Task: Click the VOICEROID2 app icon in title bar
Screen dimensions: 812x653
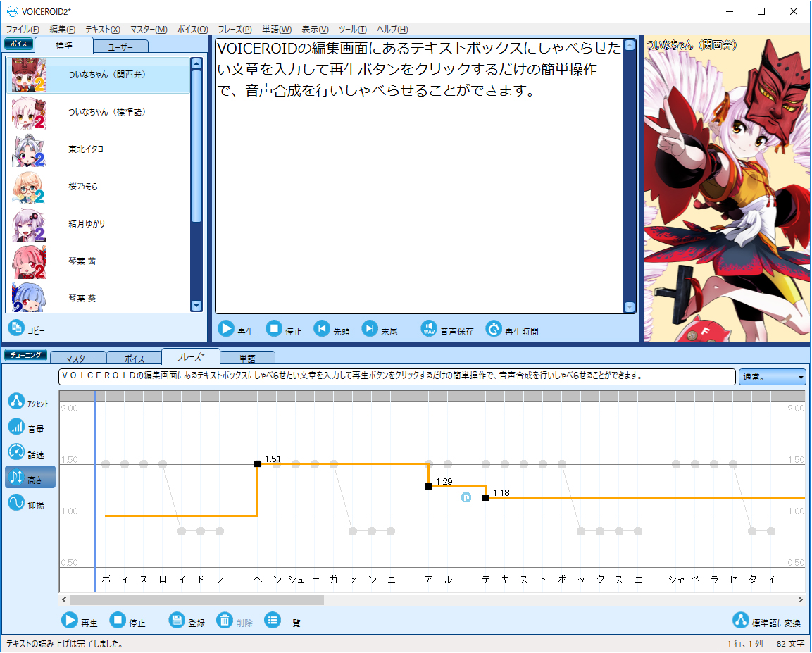Action: pos(12,11)
